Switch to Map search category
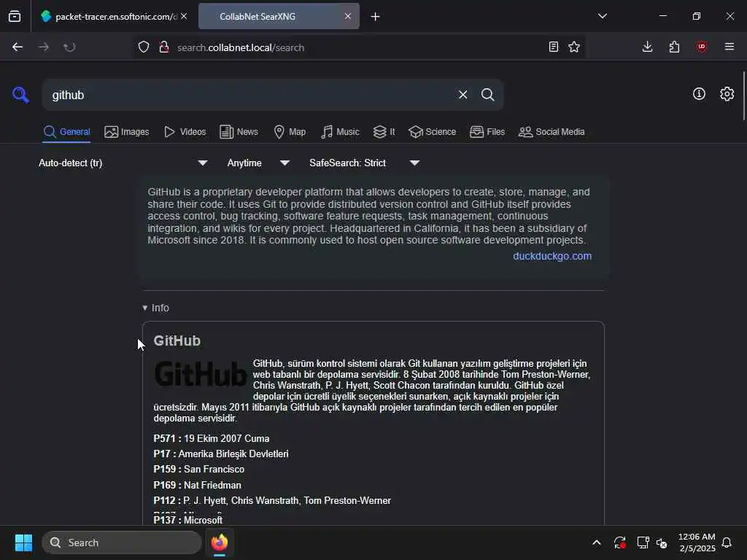This screenshot has width=747, height=560. point(290,132)
